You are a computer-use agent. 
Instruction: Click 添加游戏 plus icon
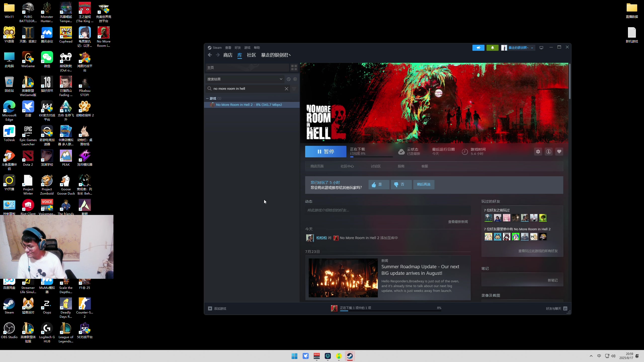coord(210,308)
